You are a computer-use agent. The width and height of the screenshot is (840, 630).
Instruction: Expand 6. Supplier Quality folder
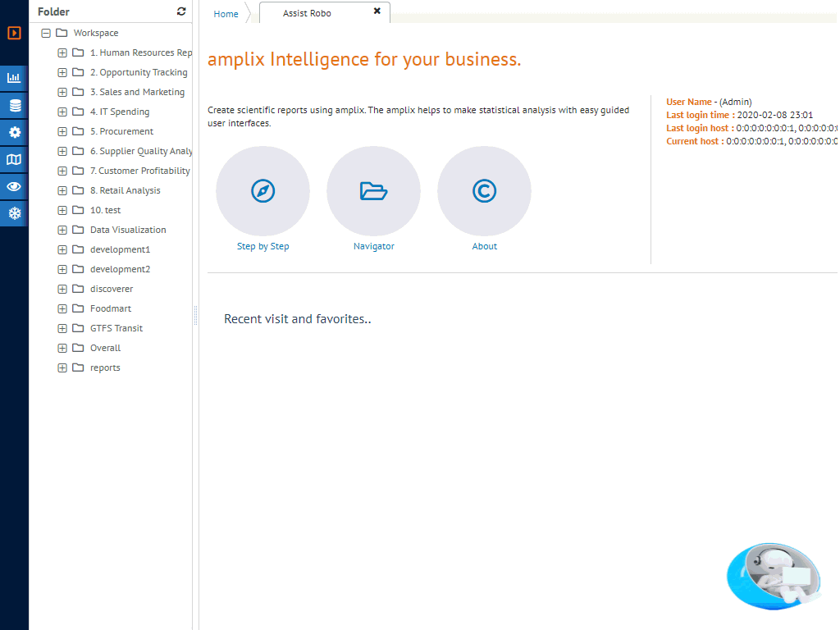(62, 151)
